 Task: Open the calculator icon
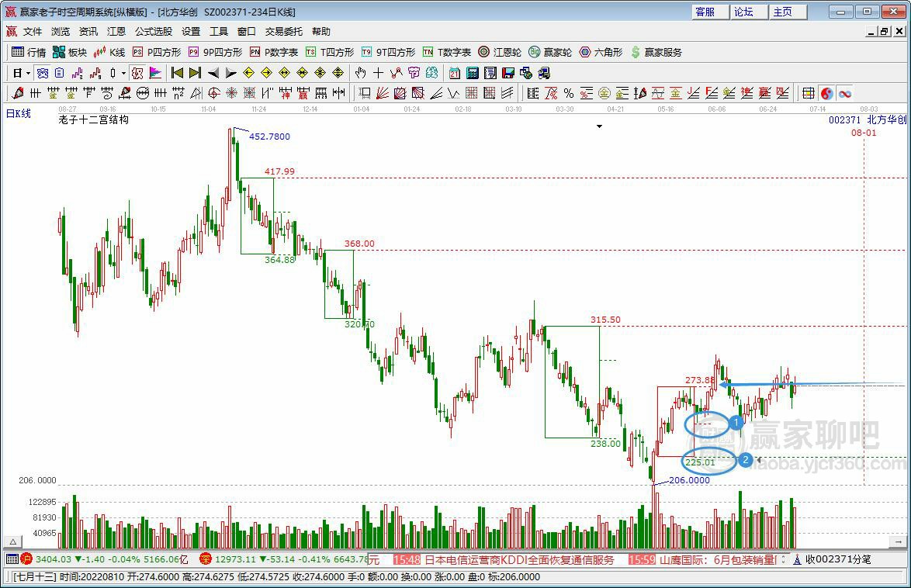click(x=473, y=73)
